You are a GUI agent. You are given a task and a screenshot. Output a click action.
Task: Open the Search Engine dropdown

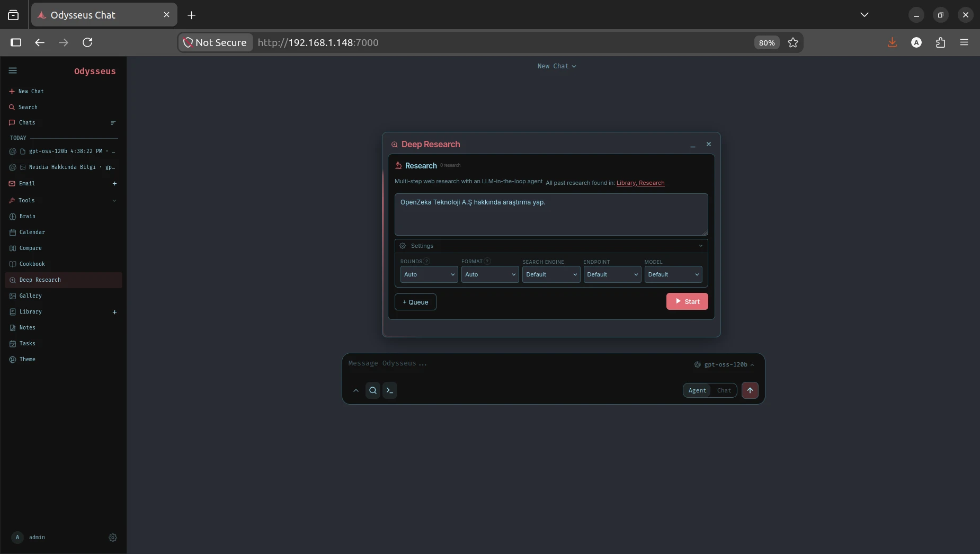(x=551, y=274)
